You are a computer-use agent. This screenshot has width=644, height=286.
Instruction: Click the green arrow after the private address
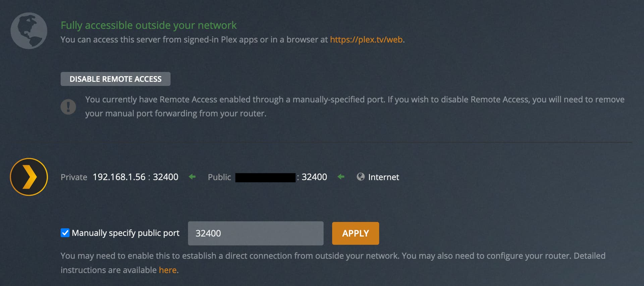[192, 176]
